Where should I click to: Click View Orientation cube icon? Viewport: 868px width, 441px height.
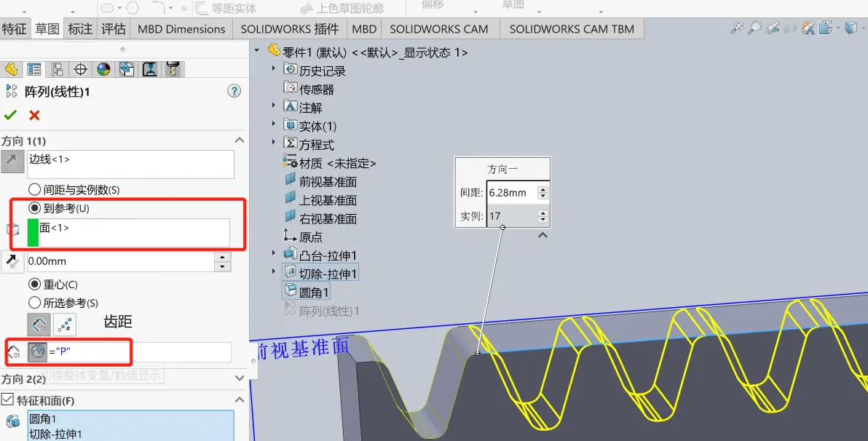point(825,28)
